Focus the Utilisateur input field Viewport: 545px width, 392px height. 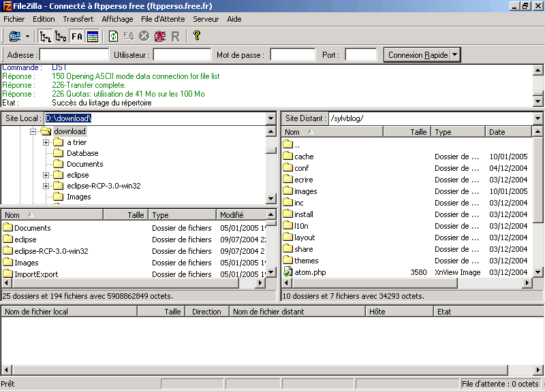pos(182,55)
